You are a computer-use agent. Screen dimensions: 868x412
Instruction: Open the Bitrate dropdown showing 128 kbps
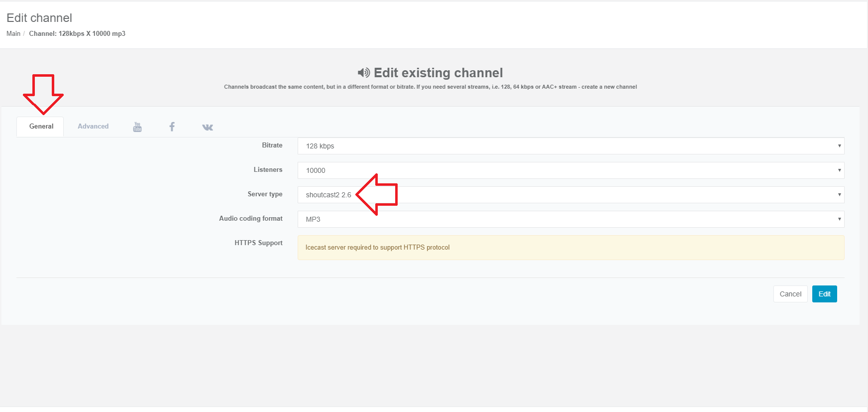tap(571, 146)
